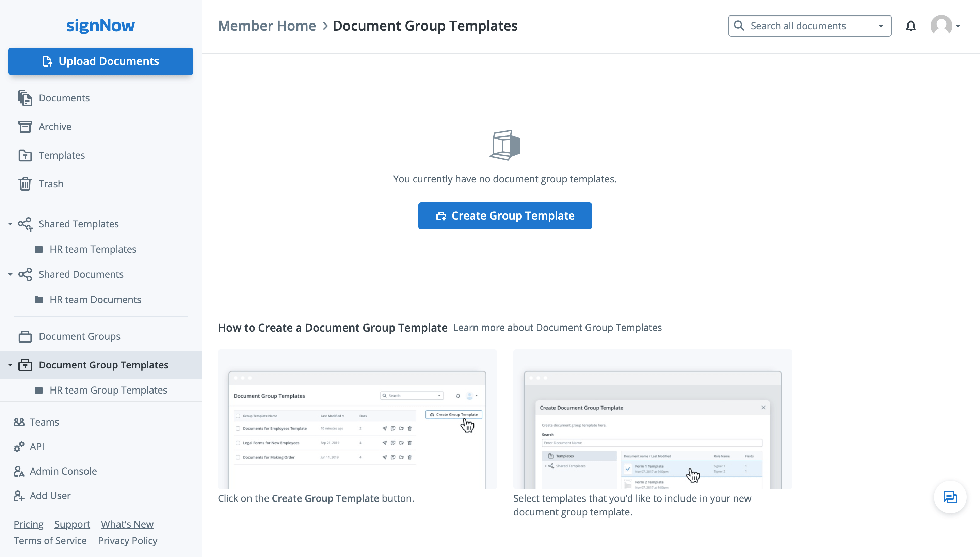Click the Upload Documents icon
Screen dimensions: 980x557
click(x=46, y=61)
